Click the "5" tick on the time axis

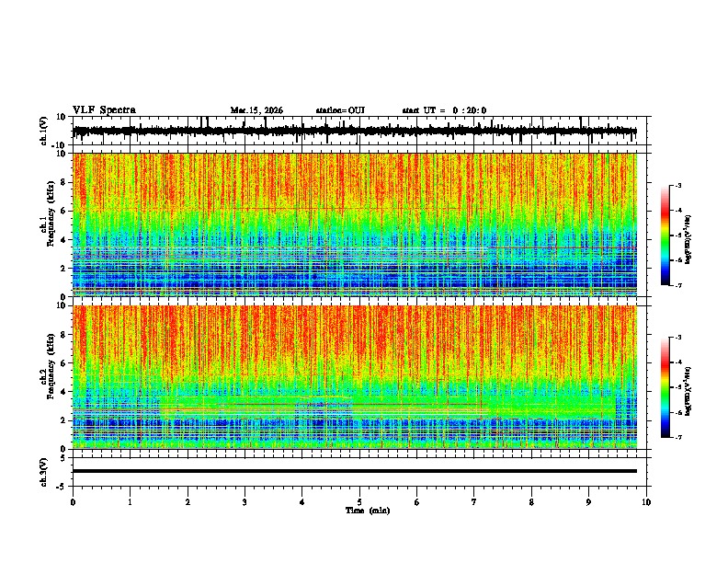359,502
